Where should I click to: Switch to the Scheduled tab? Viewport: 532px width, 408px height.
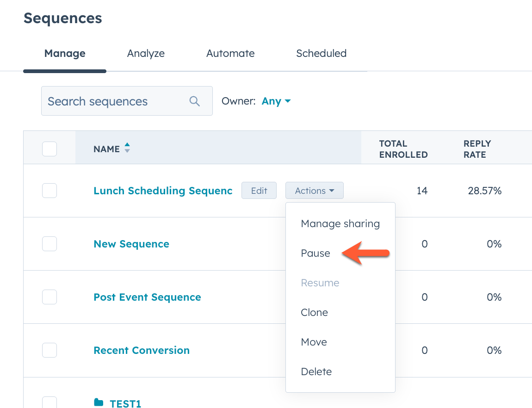pos(321,54)
